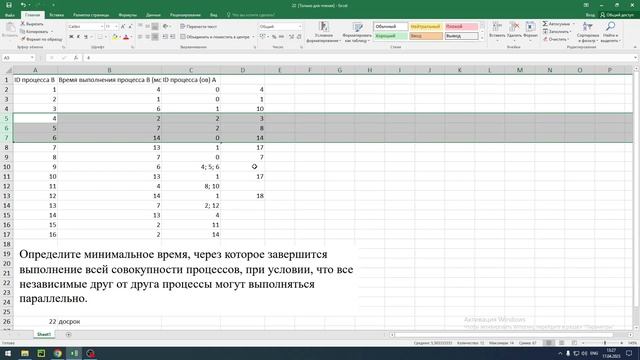Toggle italic formatting (К)
The height and width of the screenshot is (360, 640).
78,37
